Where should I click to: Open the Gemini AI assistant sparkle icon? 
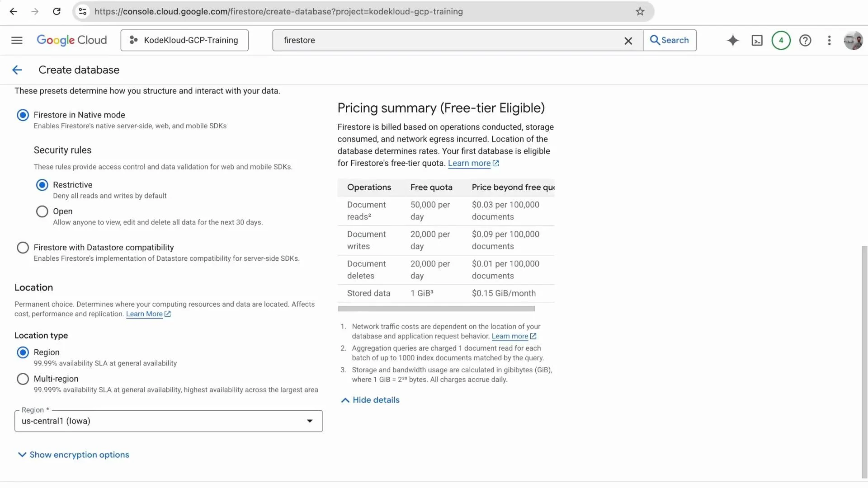pos(732,40)
